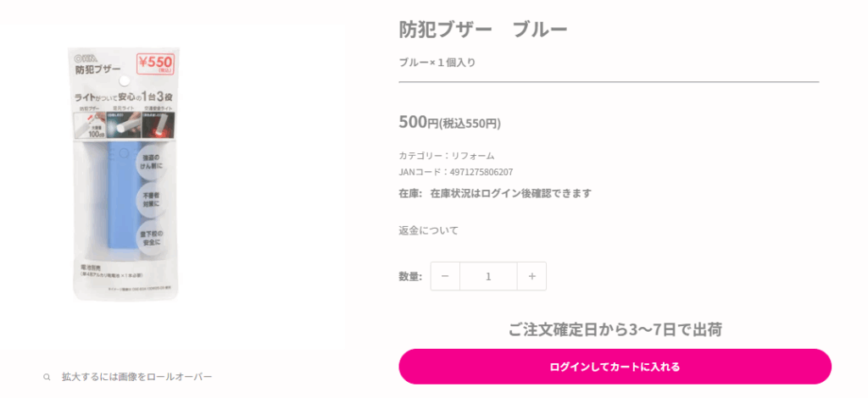Screen dimensions: 868x398
Task: Click the quantity input field
Action: [488, 276]
